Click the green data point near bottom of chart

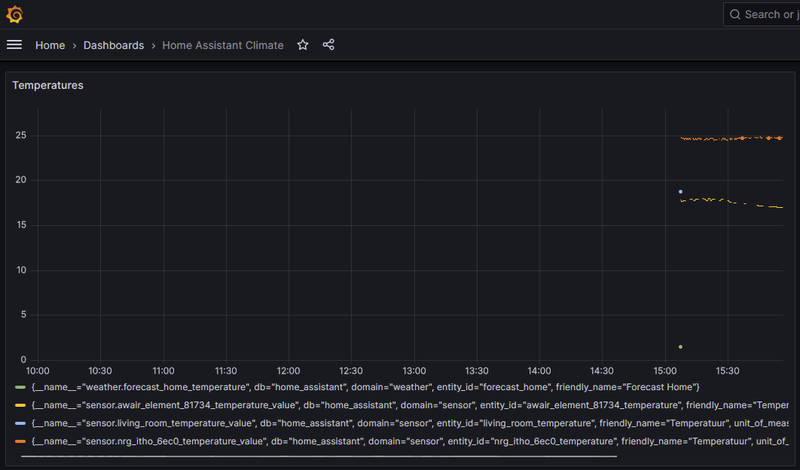[680, 347]
